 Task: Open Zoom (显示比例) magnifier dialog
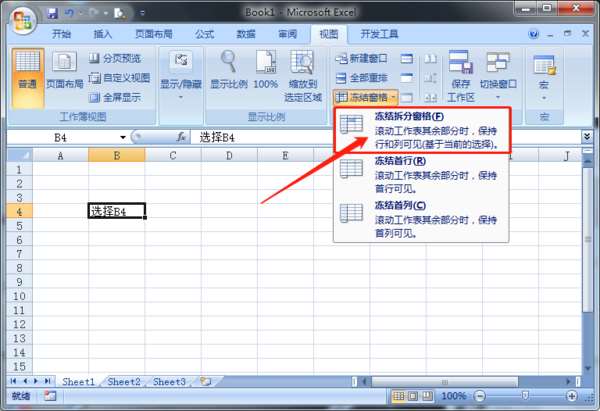click(229, 70)
